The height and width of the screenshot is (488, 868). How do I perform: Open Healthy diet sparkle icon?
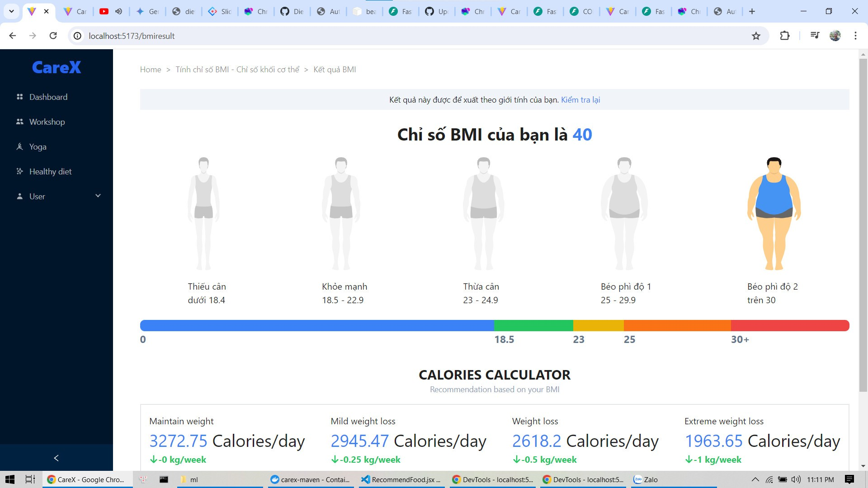pyautogui.click(x=19, y=171)
